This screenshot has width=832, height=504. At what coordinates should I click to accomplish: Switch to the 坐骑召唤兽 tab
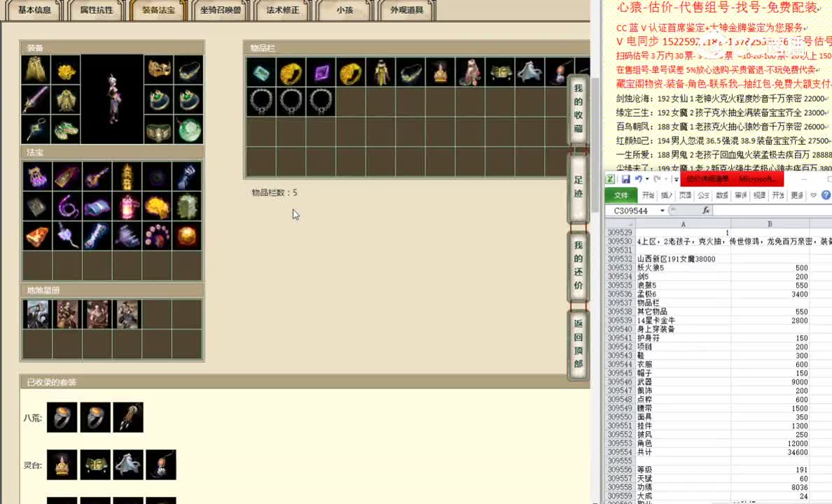221,10
